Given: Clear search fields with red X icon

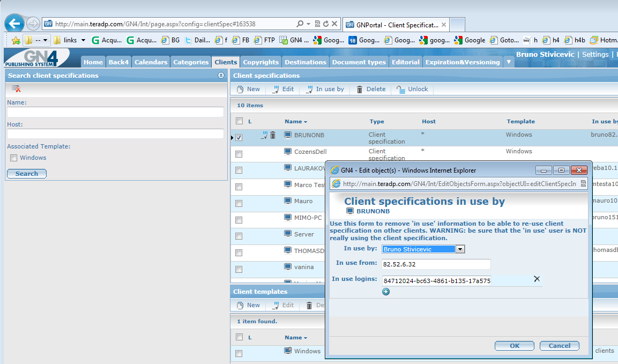Looking at the screenshot, I should pyautogui.click(x=16, y=89).
